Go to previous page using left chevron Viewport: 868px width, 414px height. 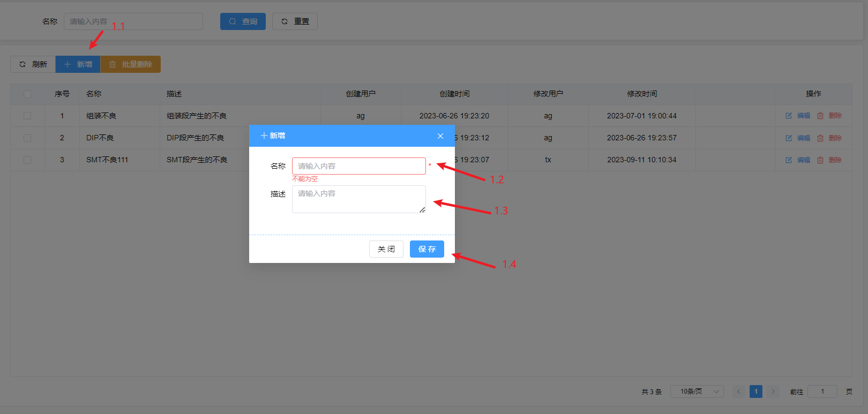tap(738, 392)
